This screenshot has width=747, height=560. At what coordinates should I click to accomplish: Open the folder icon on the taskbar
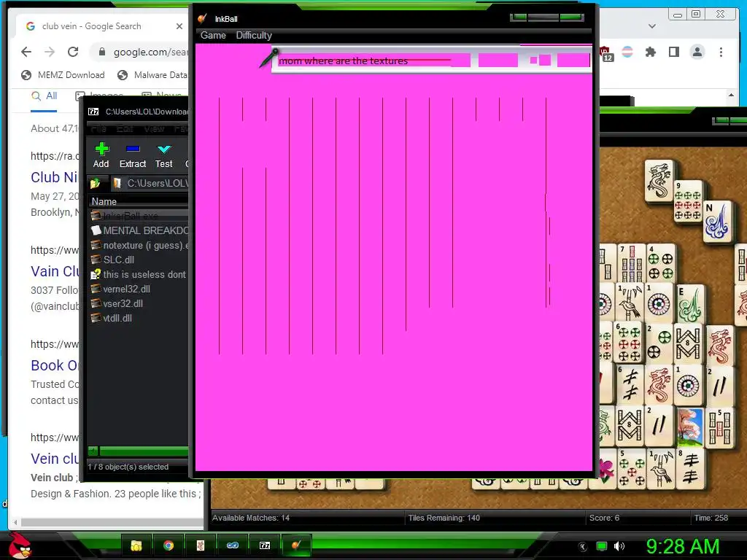coord(136,545)
